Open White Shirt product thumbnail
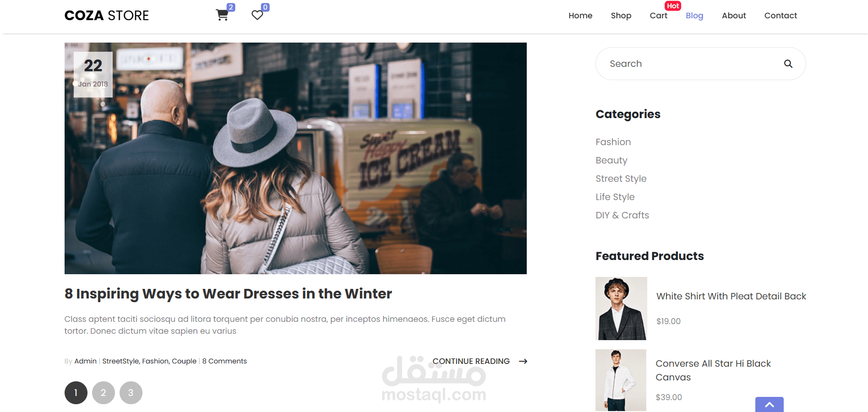Image resolution: width=868 pixels, height=412 pixels. click(x=621, y=309)
